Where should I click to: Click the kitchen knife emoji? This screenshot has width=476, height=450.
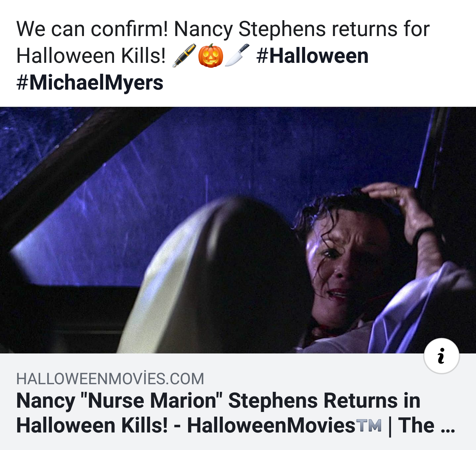pyautogui.click(x=237, y=55)
